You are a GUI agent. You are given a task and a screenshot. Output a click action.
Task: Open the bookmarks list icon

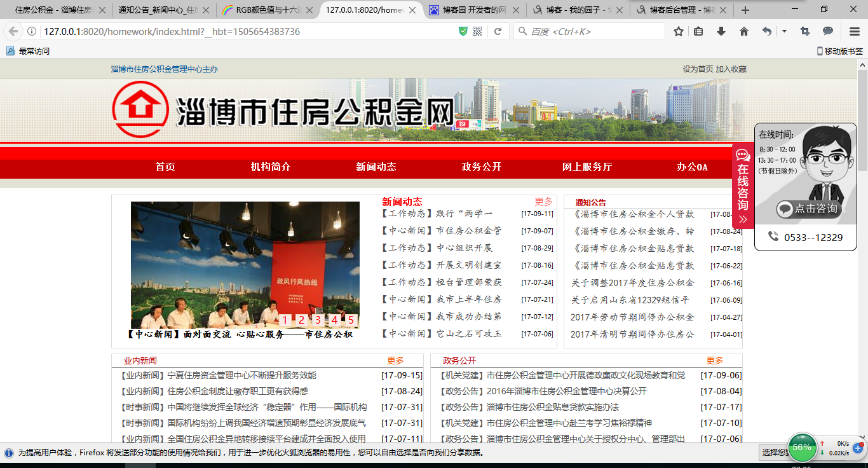pos(698,32)
